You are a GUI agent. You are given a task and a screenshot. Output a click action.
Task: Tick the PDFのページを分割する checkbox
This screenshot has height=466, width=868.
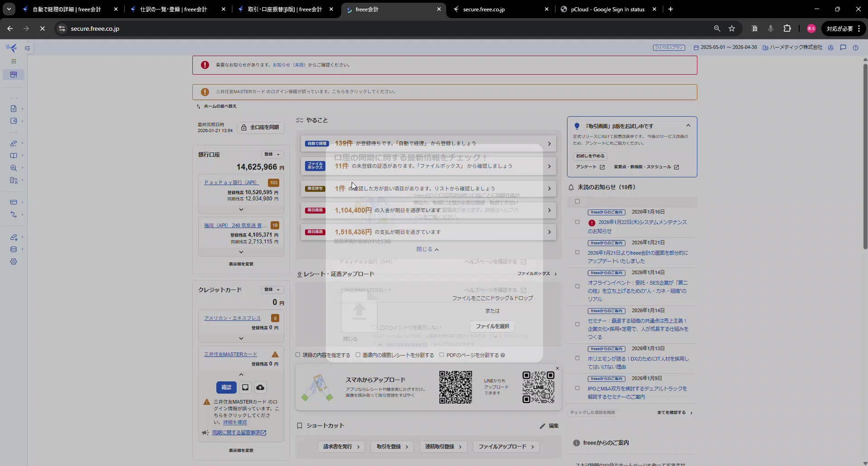click(442, 355)
